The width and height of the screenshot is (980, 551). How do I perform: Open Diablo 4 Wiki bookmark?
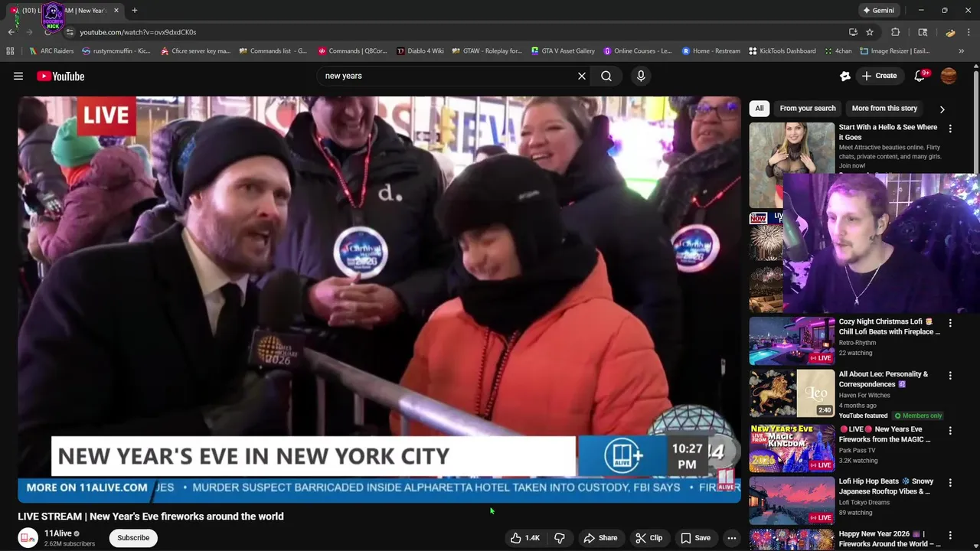click(420, 51)
